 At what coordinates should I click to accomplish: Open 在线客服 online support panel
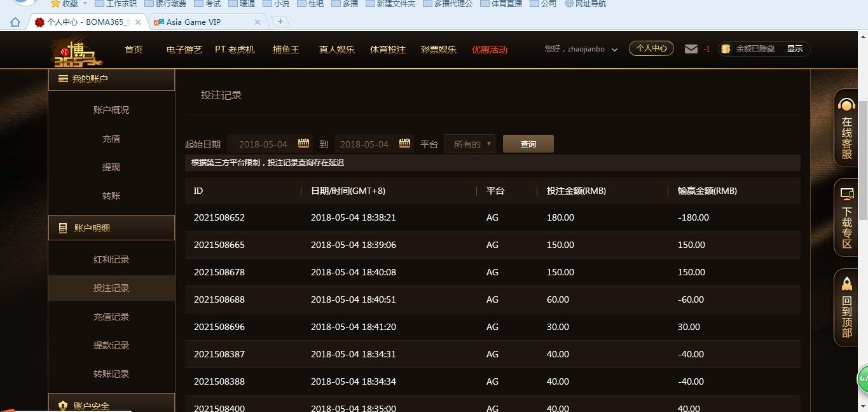point(846,129)
